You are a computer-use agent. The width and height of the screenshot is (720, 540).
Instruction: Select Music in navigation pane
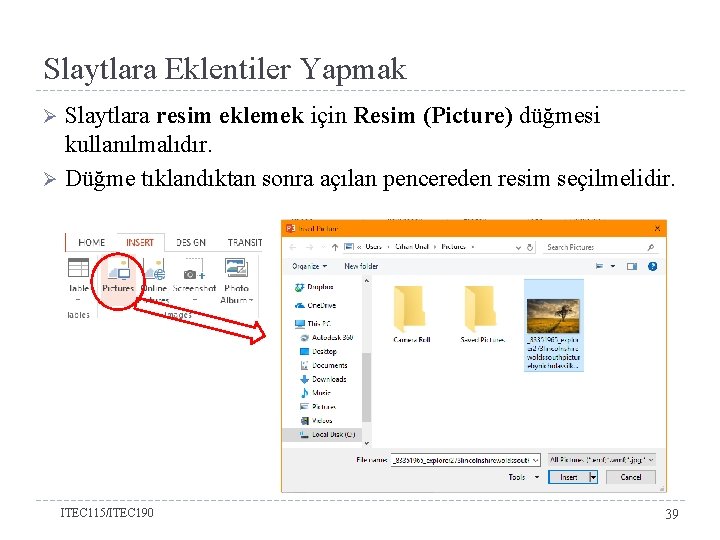click(315, 393)
